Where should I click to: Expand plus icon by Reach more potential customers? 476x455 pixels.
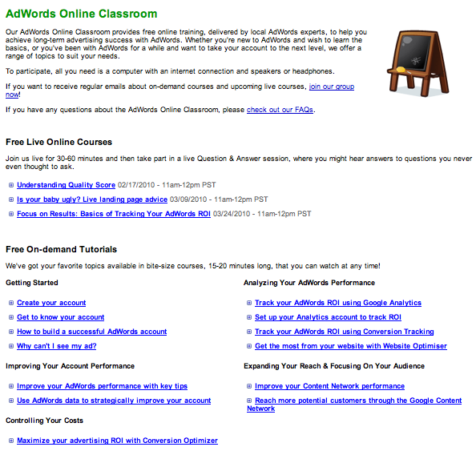(x=249, y=401)
